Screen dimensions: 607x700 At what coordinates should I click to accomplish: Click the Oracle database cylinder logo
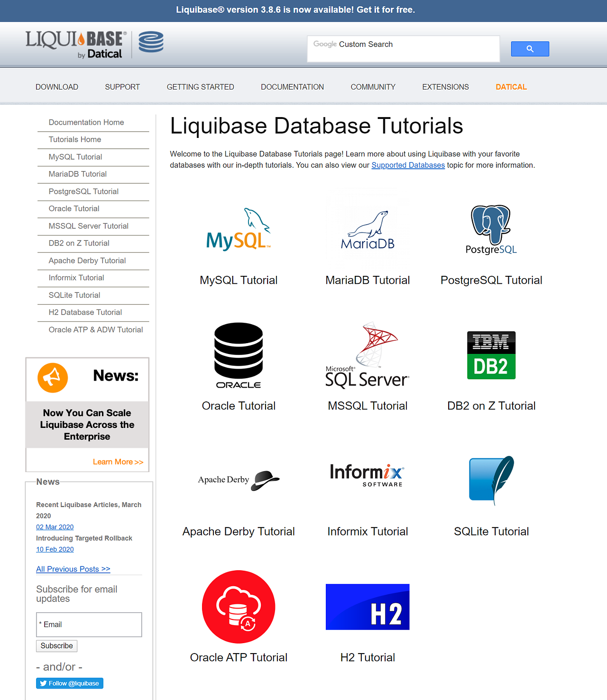pos(239,355)
